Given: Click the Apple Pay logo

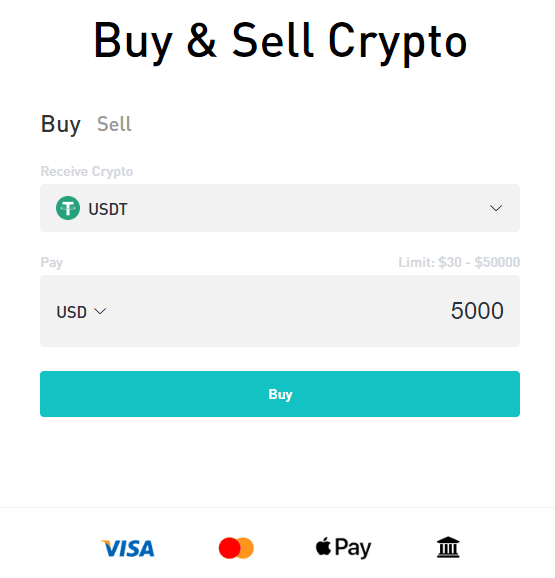Looking at the screenshot, I should pos(343,548).
